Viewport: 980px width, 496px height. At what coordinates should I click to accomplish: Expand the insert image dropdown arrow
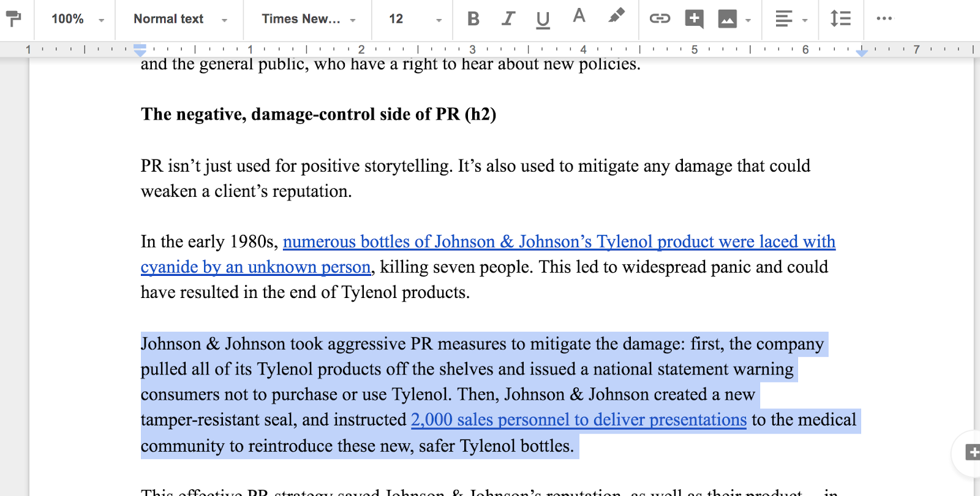pos(748,20)
